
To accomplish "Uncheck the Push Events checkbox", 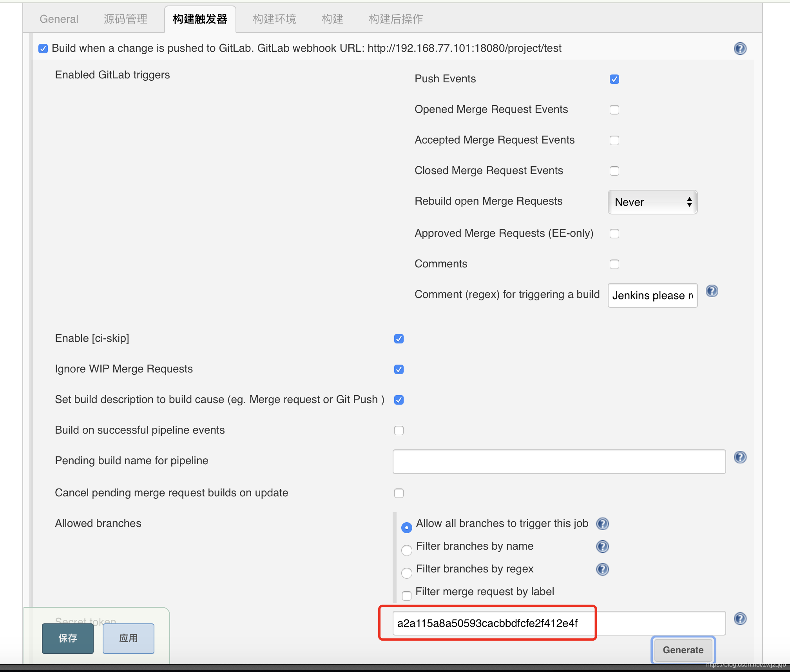I will (614, 79).
